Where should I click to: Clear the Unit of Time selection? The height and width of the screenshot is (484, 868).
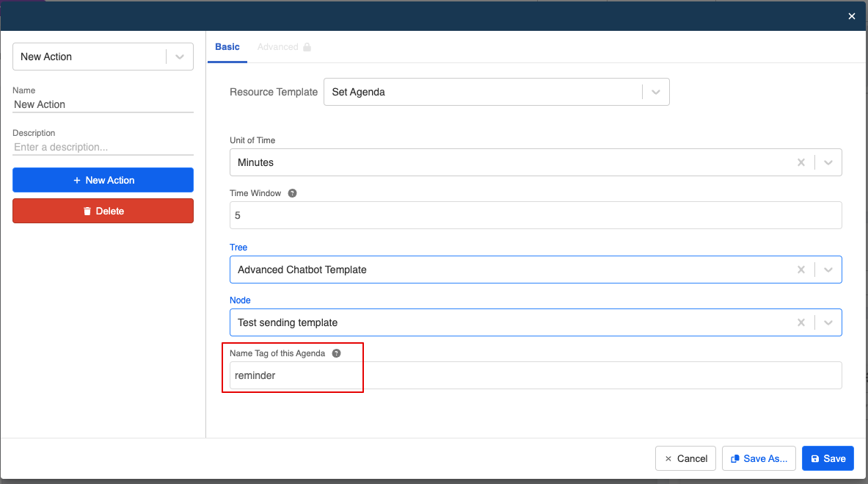click(x=801, y=162)
